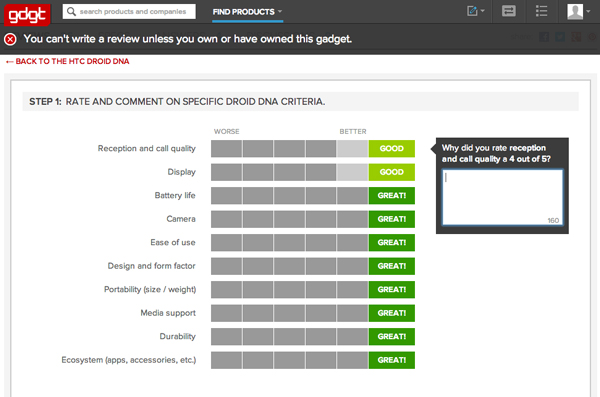Click the search magnifier icon

(x=71, y=11)
